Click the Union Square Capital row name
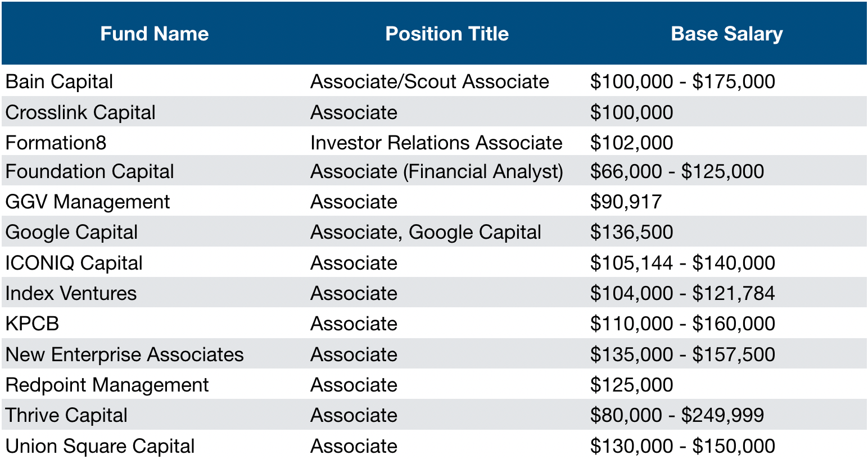The image size is (868, 464). pos(100,446)
